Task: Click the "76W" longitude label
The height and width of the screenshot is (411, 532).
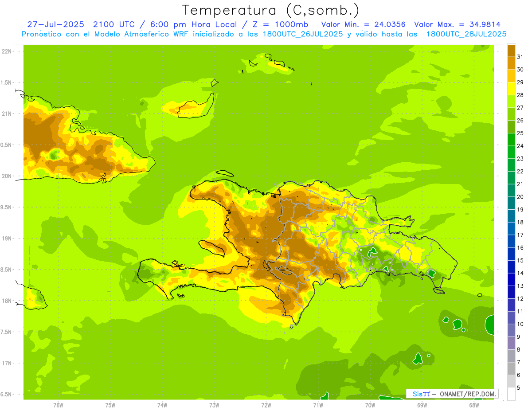Action: coord(58,405)
